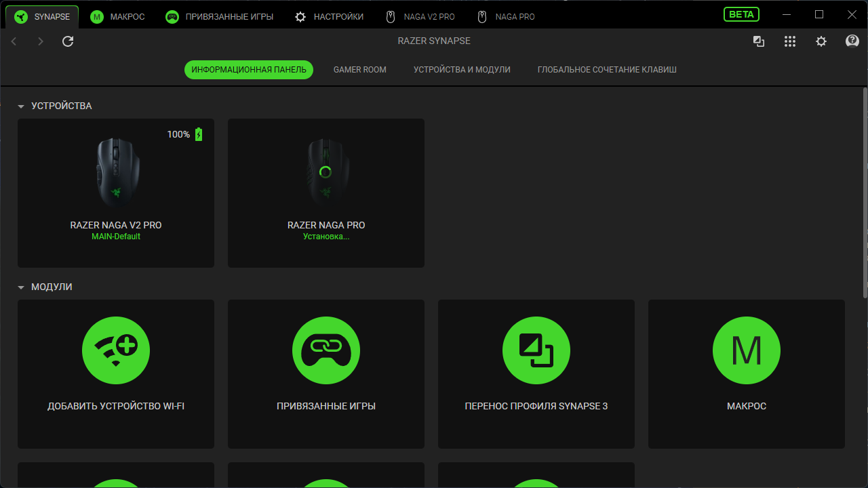The width and height of the screenshot is (868, 488).
Task: Close the Razer Synapse window
Action: point(852,14)
